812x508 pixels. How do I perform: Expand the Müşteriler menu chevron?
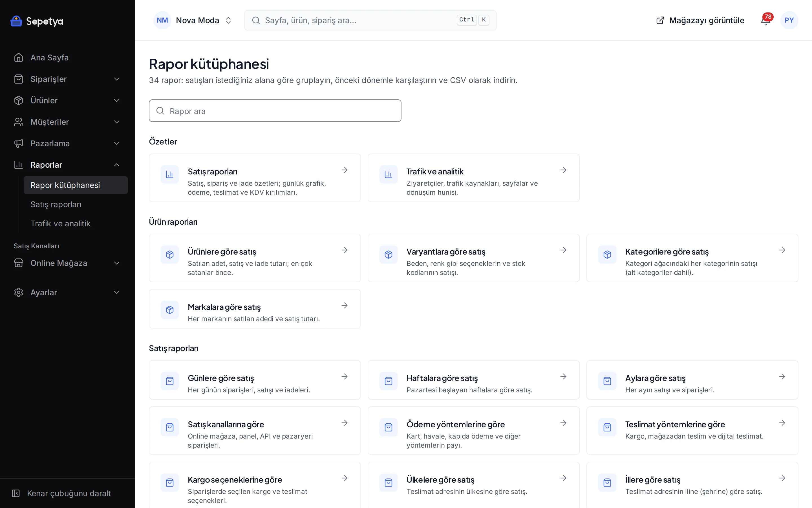117,122
